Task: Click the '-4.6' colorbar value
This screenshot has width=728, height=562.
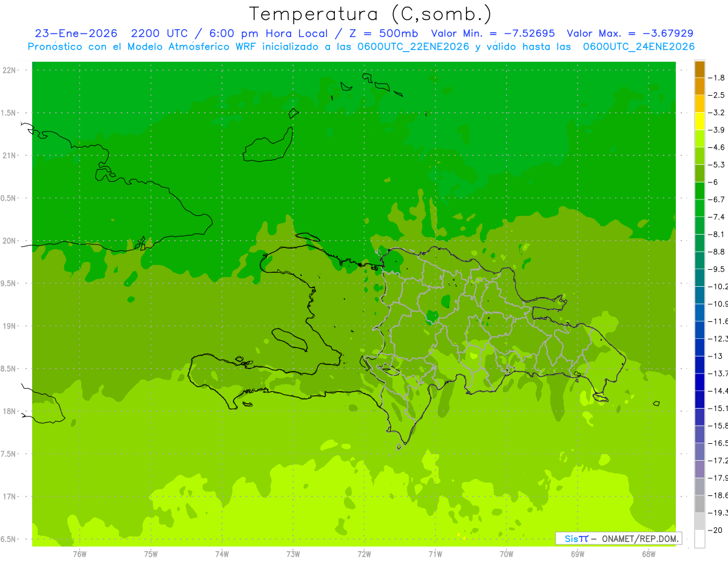Action: point(716,147)
